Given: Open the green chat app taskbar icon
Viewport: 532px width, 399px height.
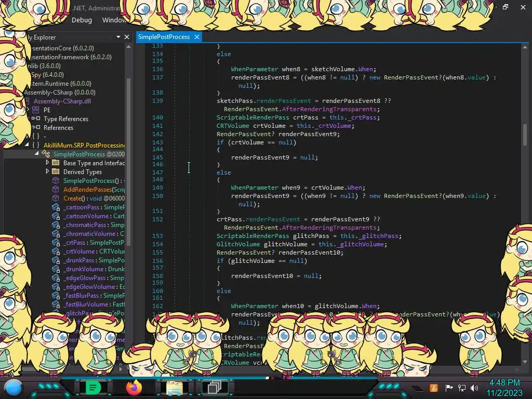Looking at the screenshot, I should tap(93, 387).
